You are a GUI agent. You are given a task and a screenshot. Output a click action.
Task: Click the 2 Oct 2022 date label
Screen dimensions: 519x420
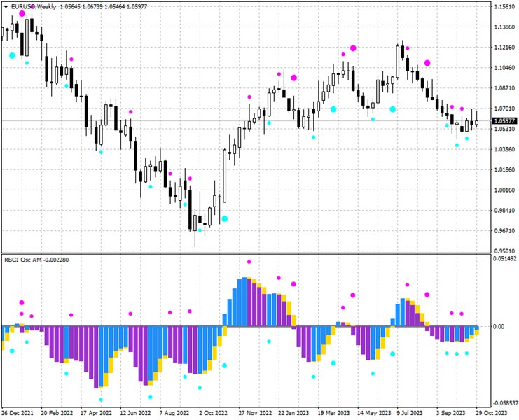[x=214, y=413]
